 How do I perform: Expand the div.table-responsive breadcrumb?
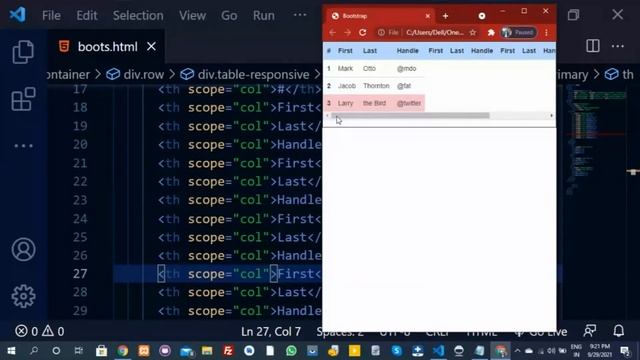(x=245, y=74)
